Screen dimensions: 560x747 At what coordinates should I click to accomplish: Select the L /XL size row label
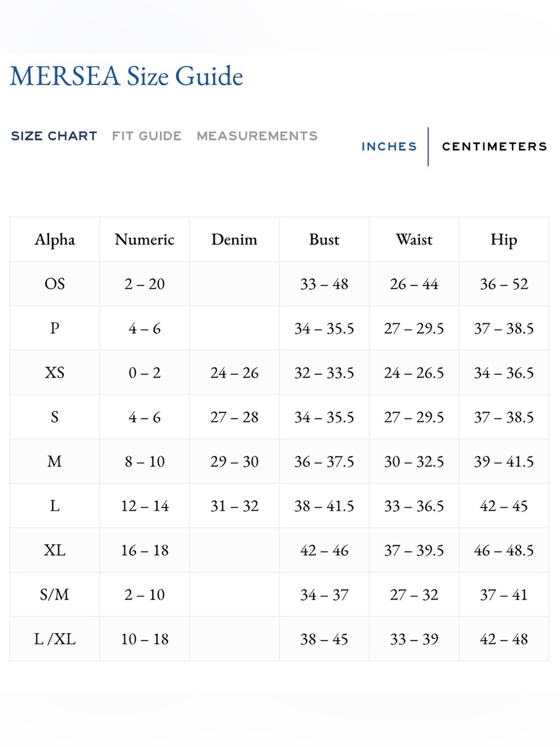pyautogui.click(x=55, y=639)
